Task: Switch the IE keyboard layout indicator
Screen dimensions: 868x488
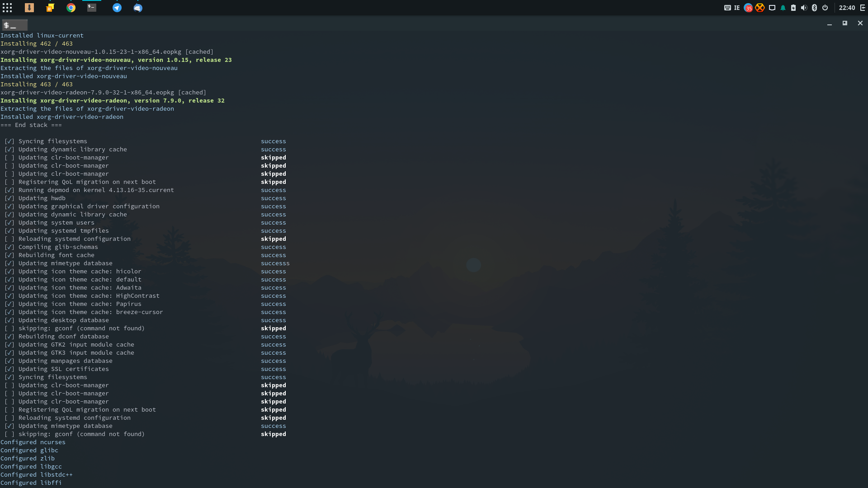Action: (737, 8)
